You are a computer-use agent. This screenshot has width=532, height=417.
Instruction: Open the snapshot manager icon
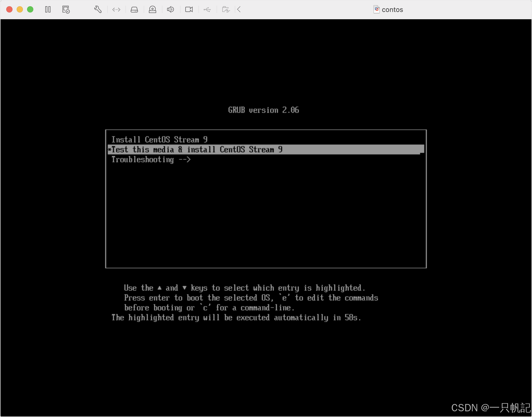tap(66, 10)
